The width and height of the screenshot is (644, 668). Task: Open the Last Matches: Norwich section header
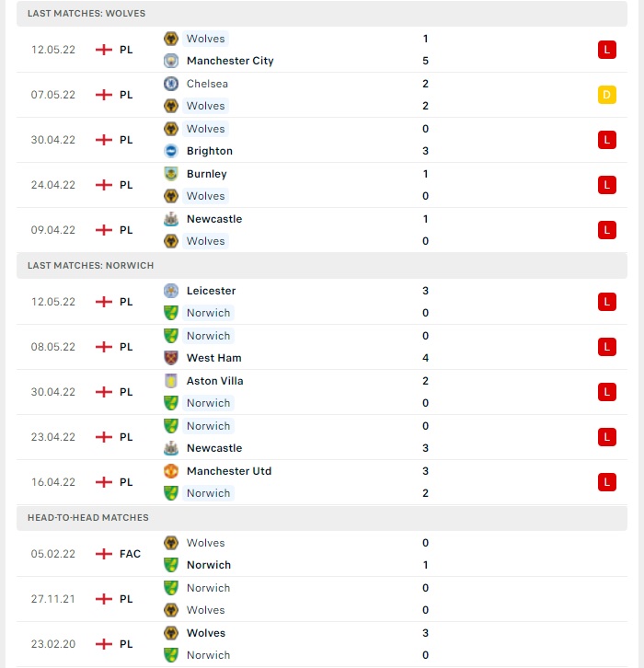(322, 265)
